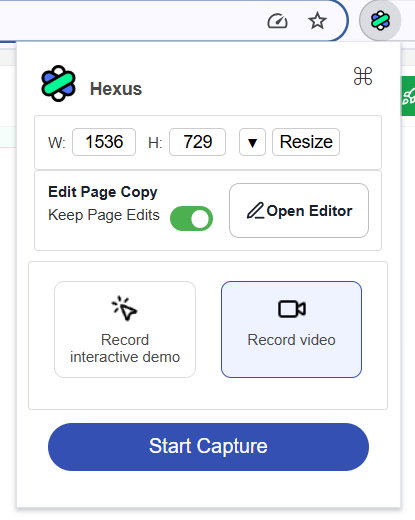Image resolution: width=415 pixels, height=520 pixels.
Task: Click the Keep Page Edits label
Action: [104, 215]
